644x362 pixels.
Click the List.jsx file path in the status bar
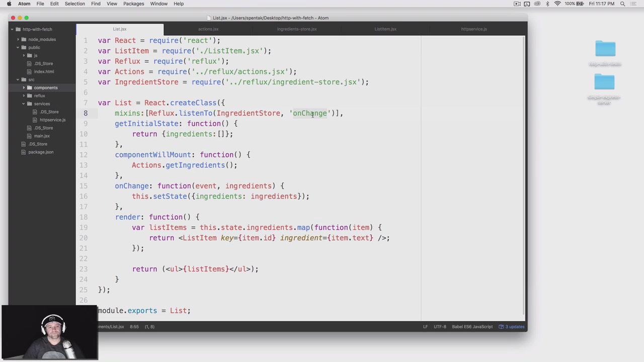click(x=112, y=327)
